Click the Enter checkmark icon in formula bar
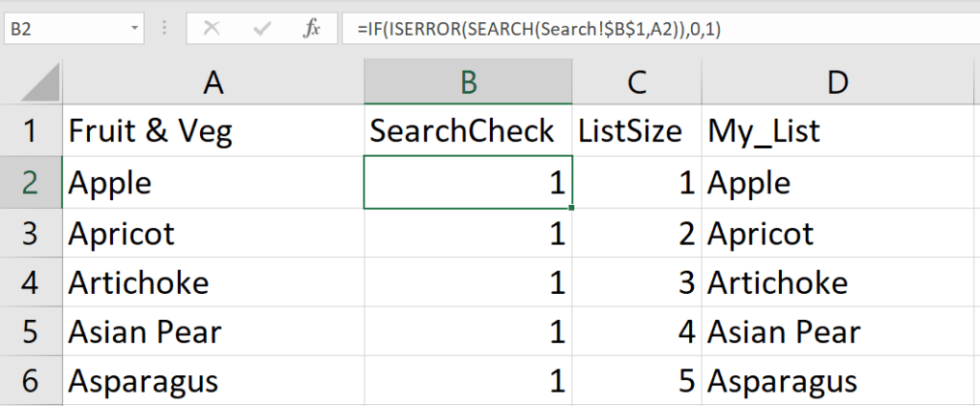This screenshot has height=406, width=980. [261, 29]
